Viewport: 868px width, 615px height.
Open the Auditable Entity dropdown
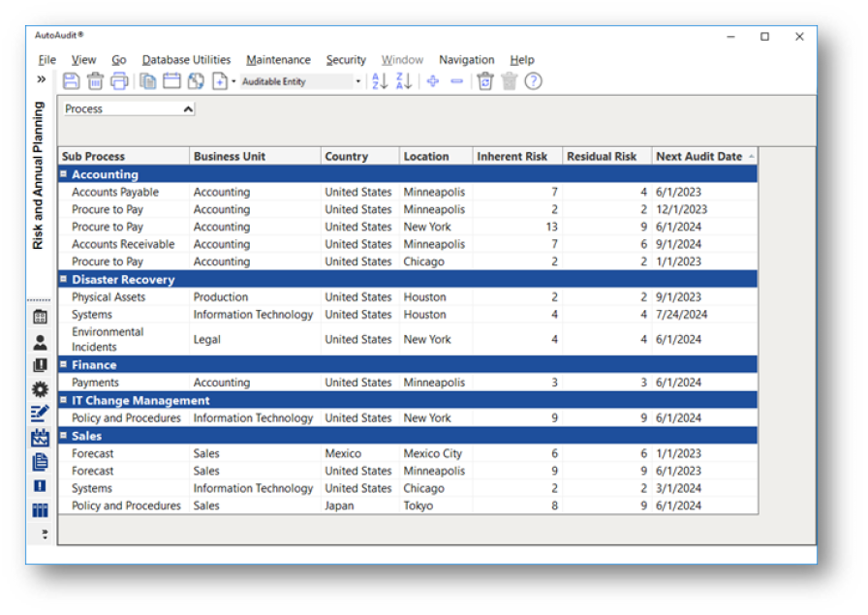coord(358,81)
